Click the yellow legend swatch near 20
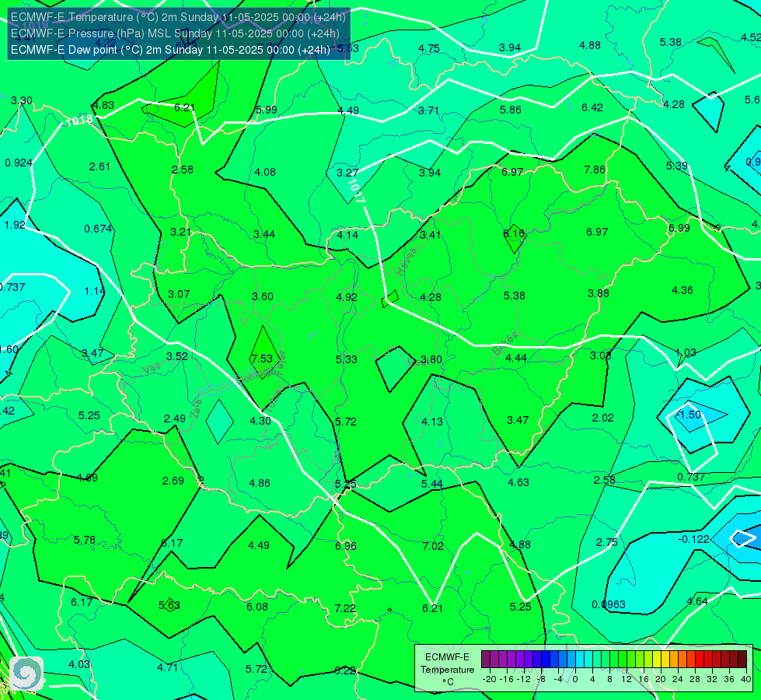Screen dimensions: 761x700 point(657,660)
